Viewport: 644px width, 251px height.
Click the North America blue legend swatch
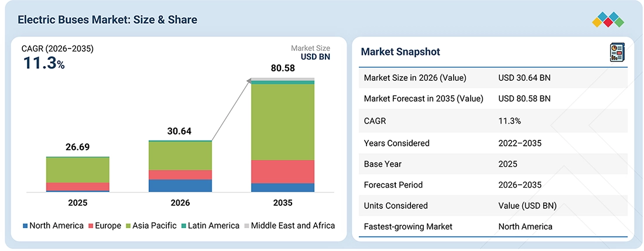25,226
